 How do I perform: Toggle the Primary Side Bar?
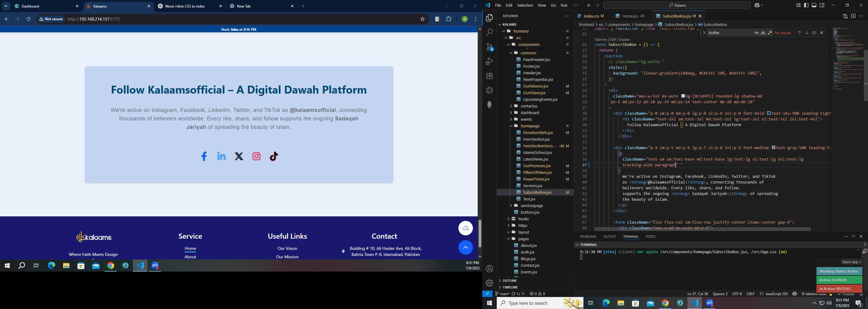click(x=806, y=5)
